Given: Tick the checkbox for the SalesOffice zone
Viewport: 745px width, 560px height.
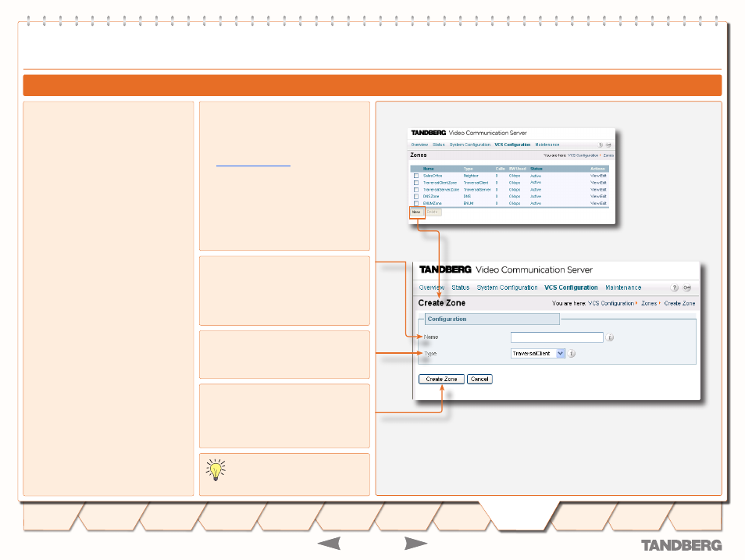Looking at the screenshot, I should 416,176.
